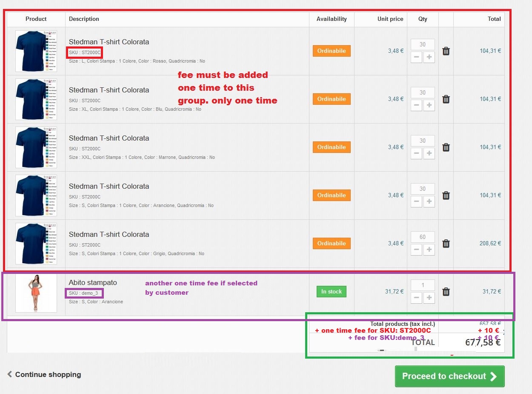Image resolution: width=532 pixels, height=394 pixels.
Task: Focus the quantity field showing 60
Action: pyautogui.click(x=423, y=237)
